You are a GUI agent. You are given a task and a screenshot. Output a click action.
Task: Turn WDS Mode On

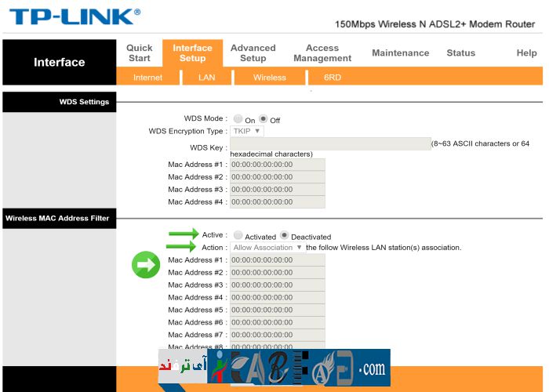[238, 119]
